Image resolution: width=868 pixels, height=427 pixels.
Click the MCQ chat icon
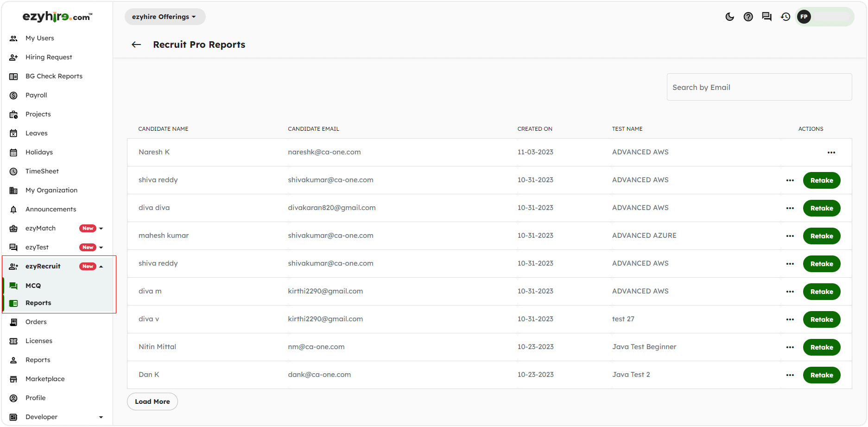[13, 286]
